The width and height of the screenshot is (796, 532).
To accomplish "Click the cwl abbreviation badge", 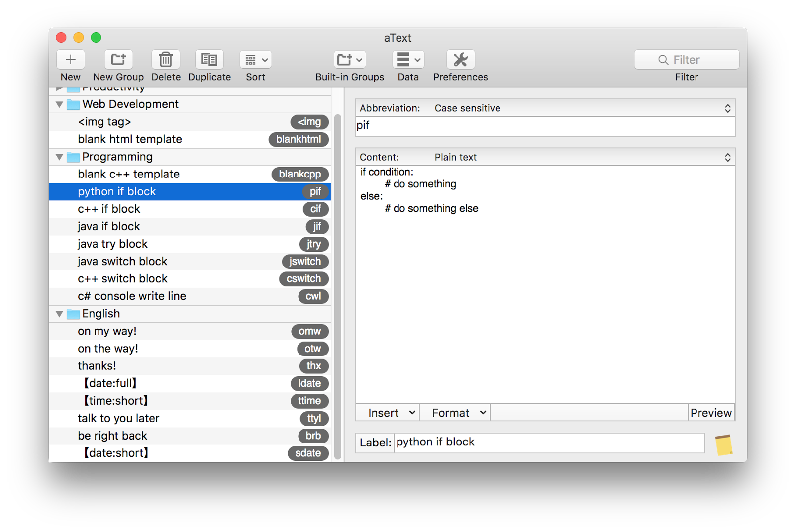I will coord(313,296).
